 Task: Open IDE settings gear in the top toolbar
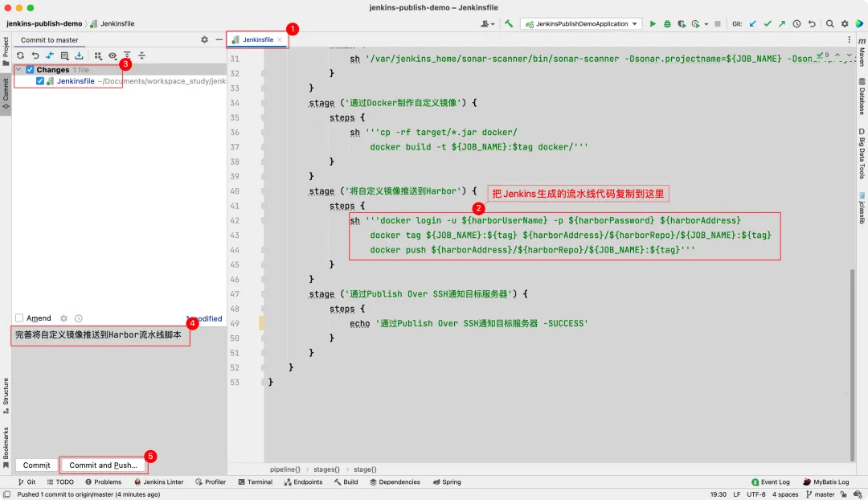pos(845,24)
